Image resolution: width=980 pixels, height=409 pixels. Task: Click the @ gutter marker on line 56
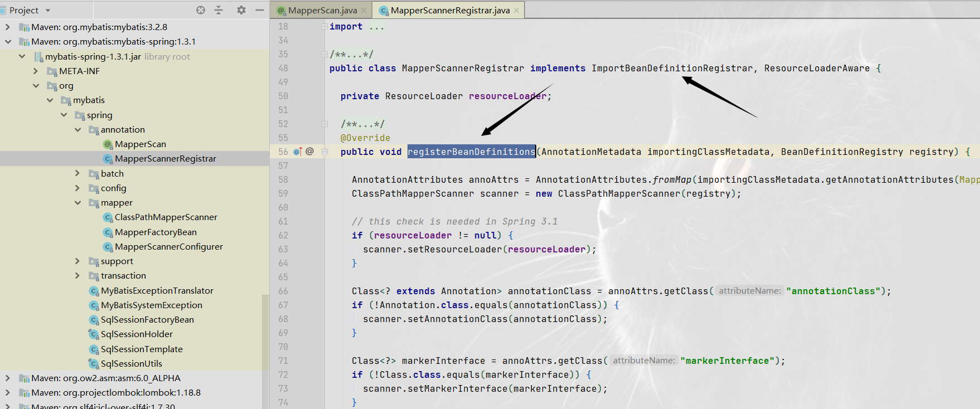point(310,152)
